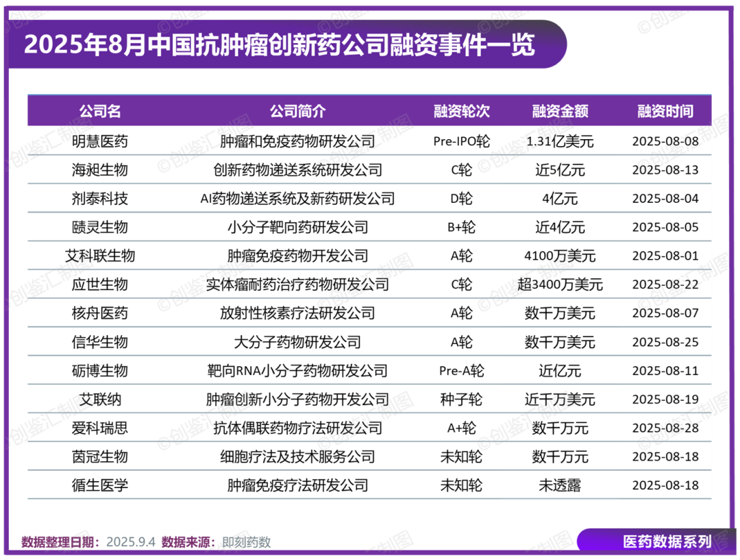Select 剂泰科技 in the company column
Viewport: 740px width, 560px height.
100,199
